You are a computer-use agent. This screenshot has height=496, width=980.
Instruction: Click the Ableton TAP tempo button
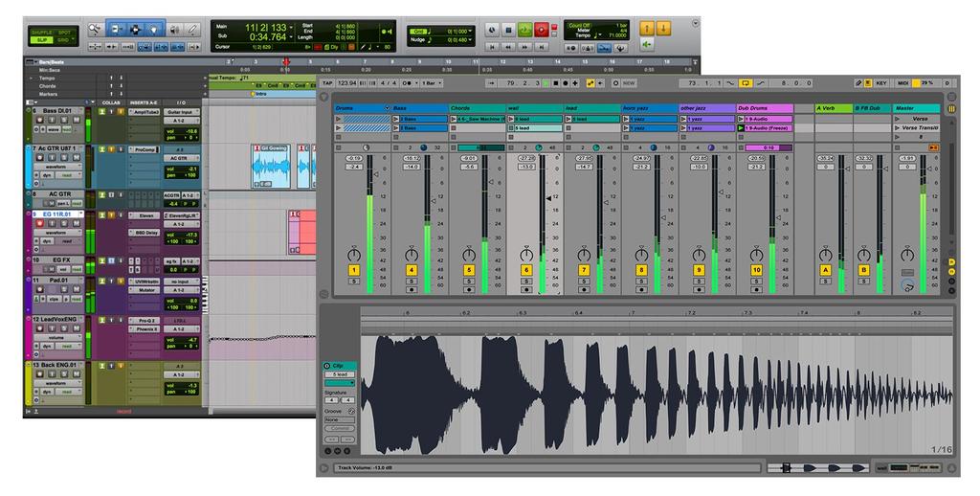[x=328, y=83]
